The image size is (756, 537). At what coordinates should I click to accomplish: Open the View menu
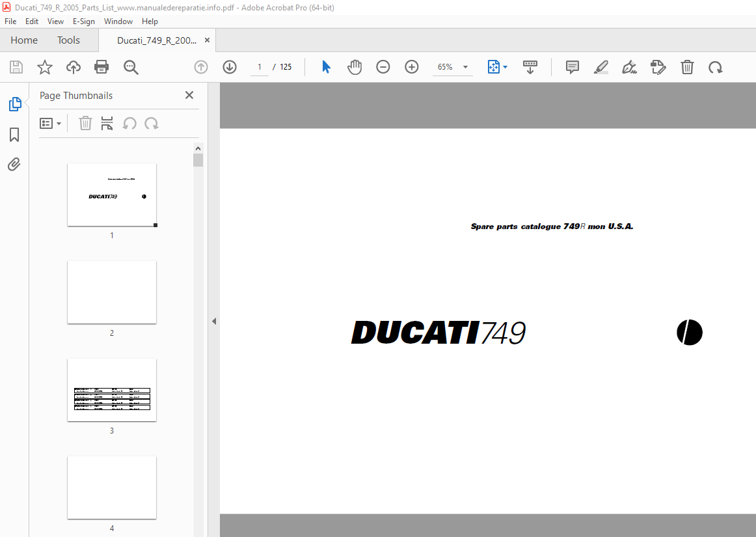[x=55, y=21]
